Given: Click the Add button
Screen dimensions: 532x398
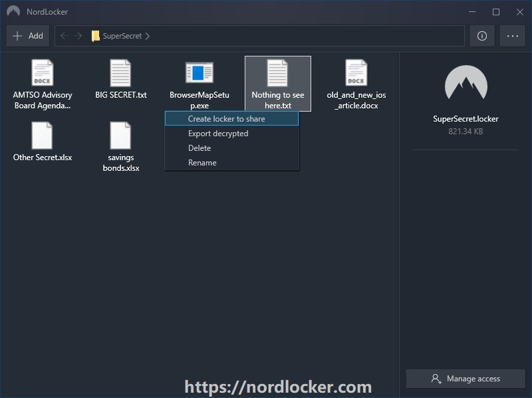Looking at the screenshot, I should click(28, 36).
